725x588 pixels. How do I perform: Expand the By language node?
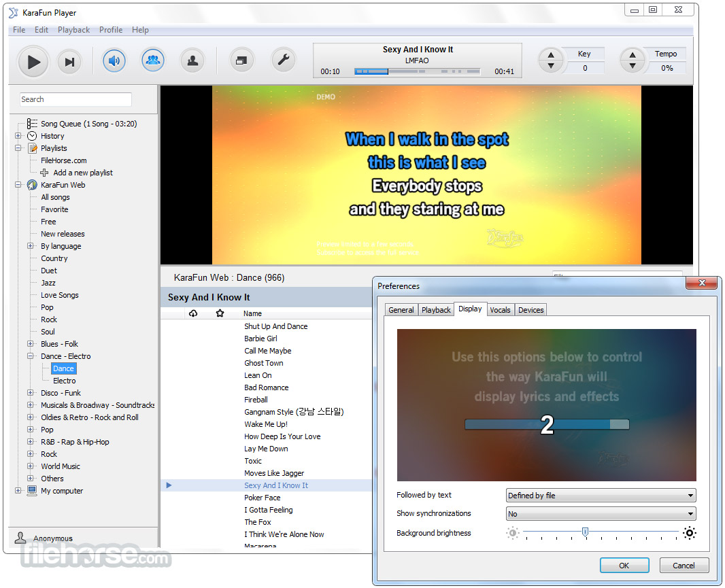pos(30,246)
